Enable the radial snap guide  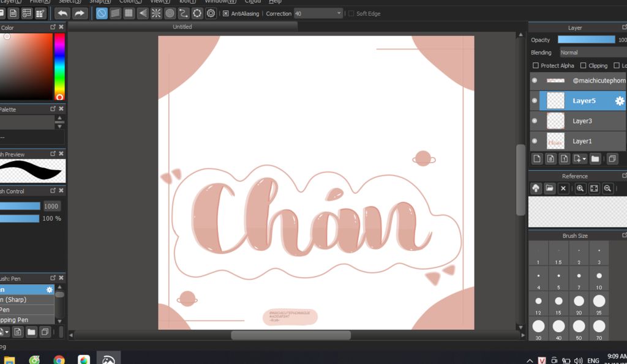156,13
